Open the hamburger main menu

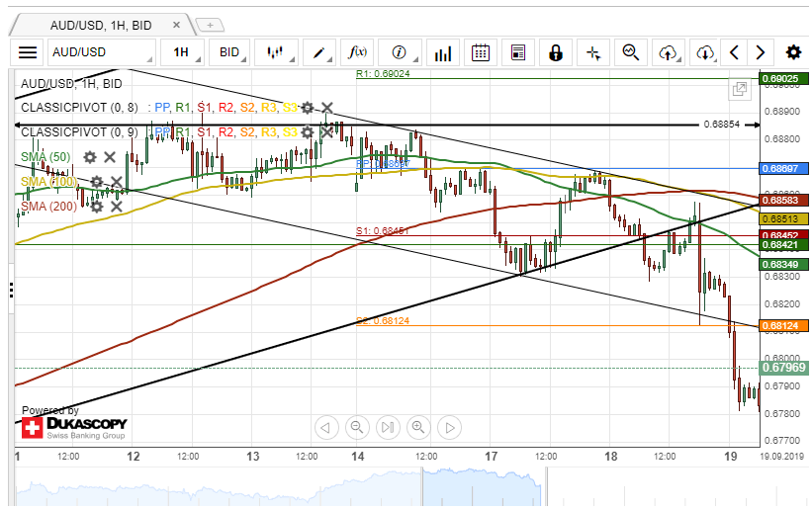28,52
